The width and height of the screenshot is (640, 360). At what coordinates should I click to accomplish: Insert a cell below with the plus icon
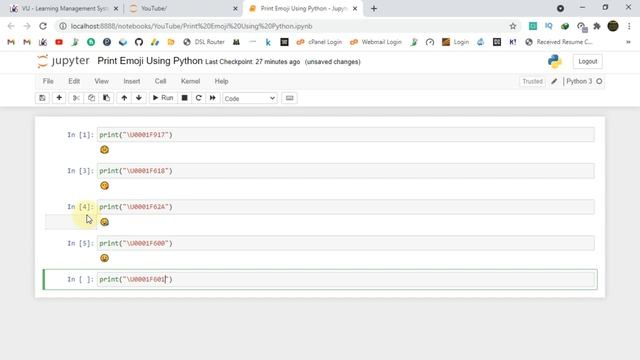[x=59, y=98]
